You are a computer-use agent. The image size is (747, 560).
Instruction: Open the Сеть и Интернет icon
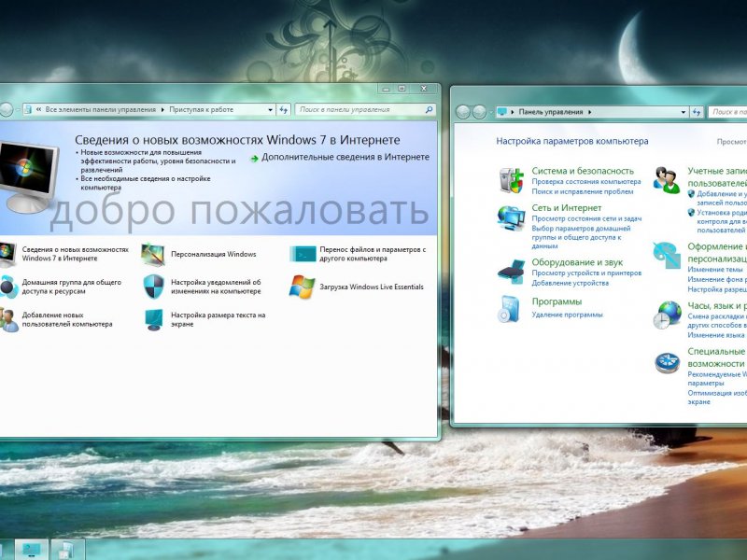pos(511,218)
